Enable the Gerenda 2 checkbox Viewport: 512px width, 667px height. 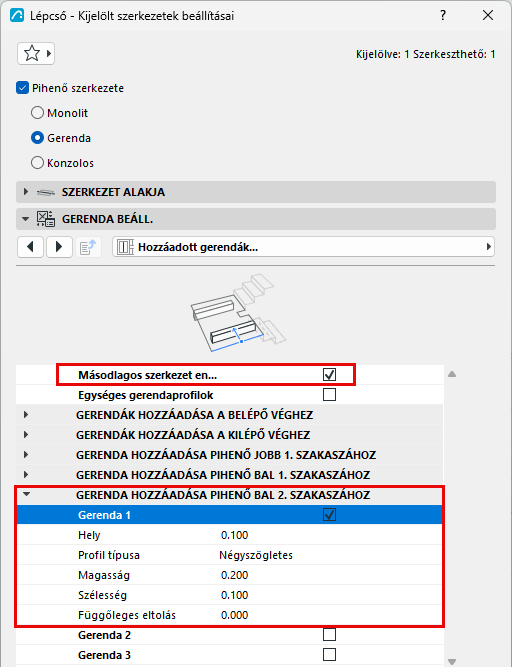[x=330, y=635]
